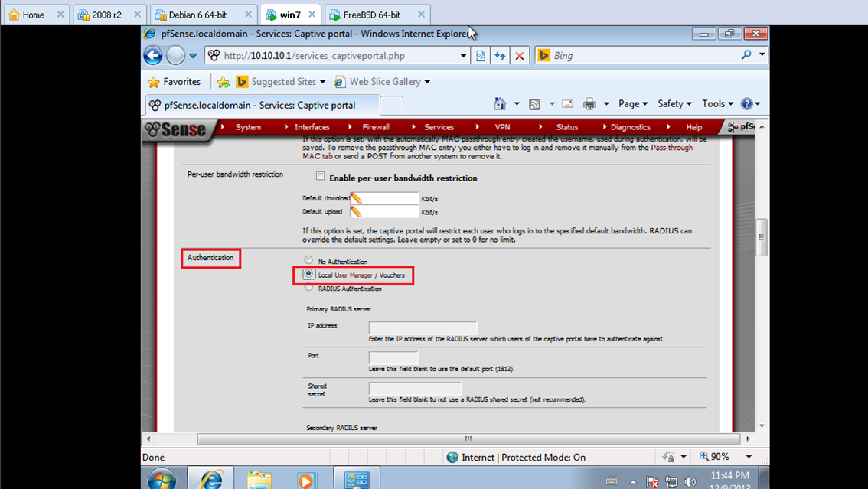Select RADIUS Authentication radio button
This screenshot has height=489, width=868.
click(308, 287)
